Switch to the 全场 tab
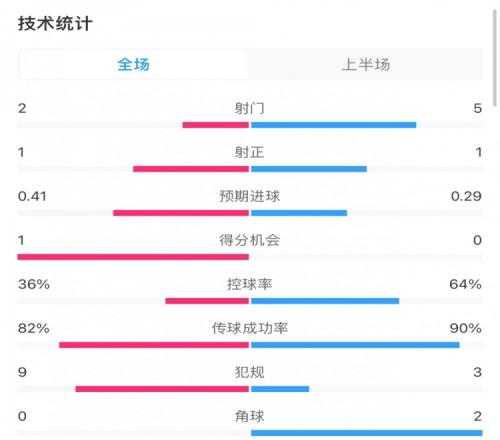Viewport: 500px width, 440px height. 133,64
